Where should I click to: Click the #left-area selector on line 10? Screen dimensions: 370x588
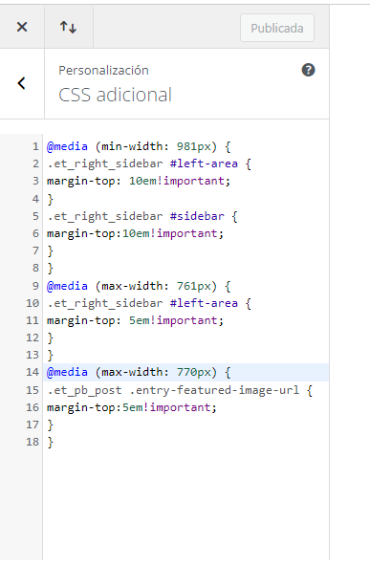tap(204, 303)
